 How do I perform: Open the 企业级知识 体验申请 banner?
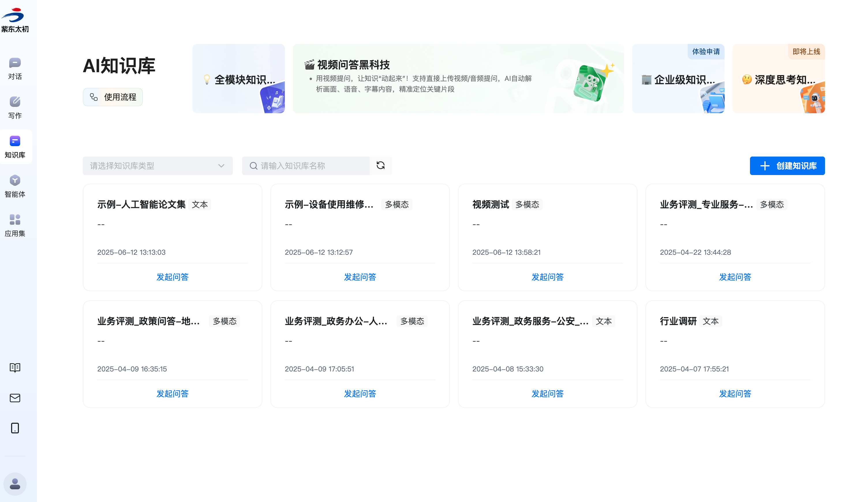[678, 80]
